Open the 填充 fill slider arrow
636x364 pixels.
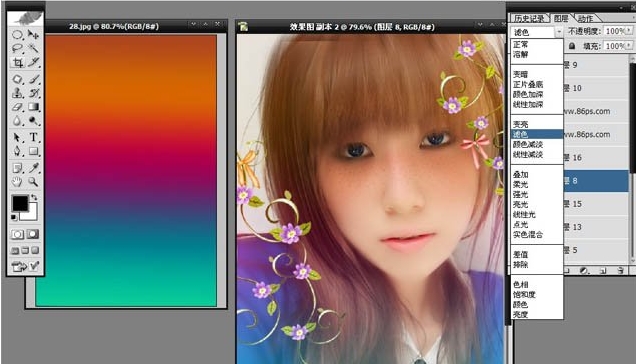coord(629,45)
